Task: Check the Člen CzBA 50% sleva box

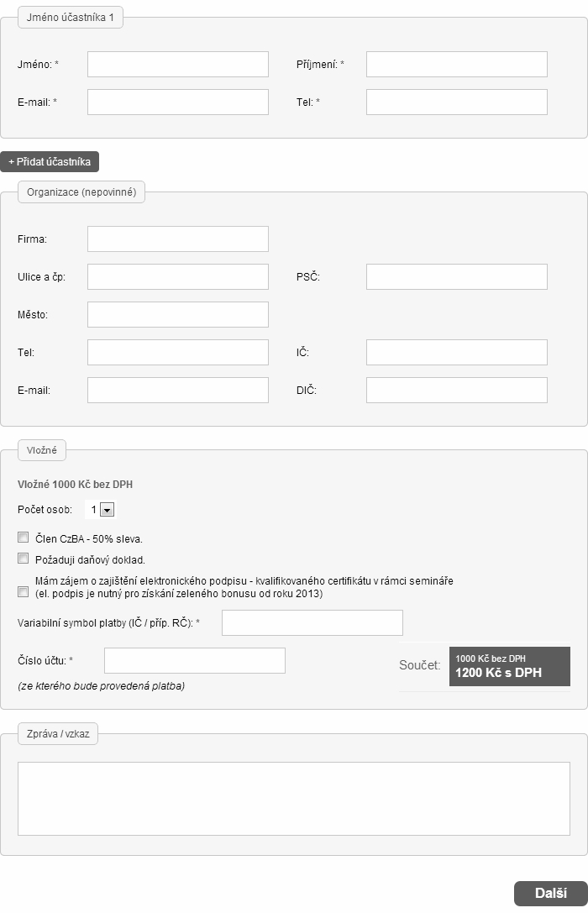Action: [24, 537]
